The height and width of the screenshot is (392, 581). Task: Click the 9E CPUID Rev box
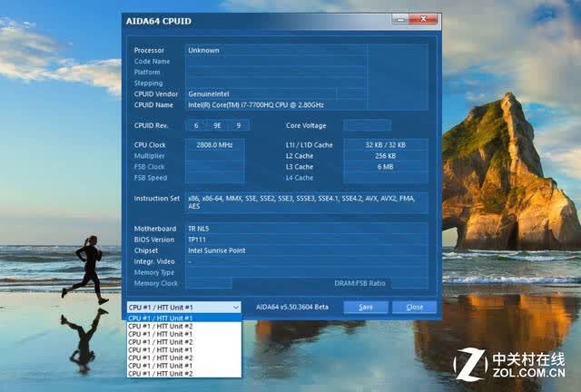coord(217,125)
